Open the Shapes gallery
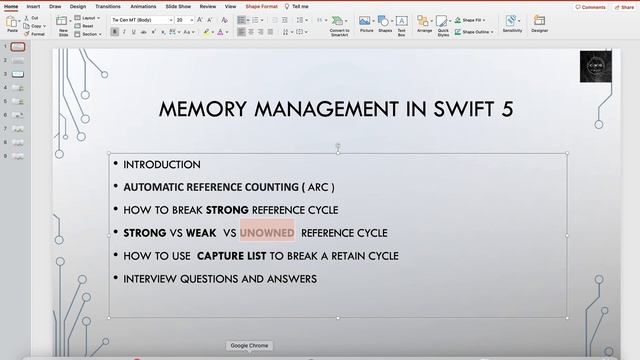Image resolution: width=640 pixels, height=360 pixels. pyautogui.click(x=384, y=24)
